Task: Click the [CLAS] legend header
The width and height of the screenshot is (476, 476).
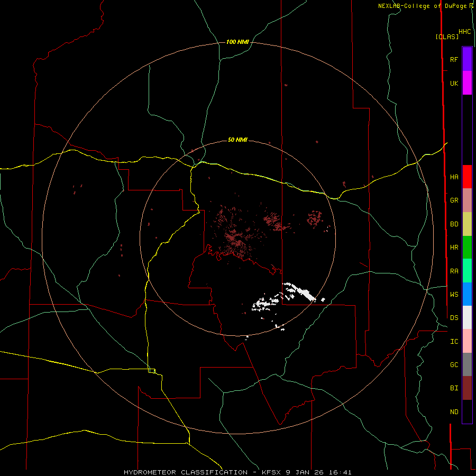Action: click(x=447, y=36)
